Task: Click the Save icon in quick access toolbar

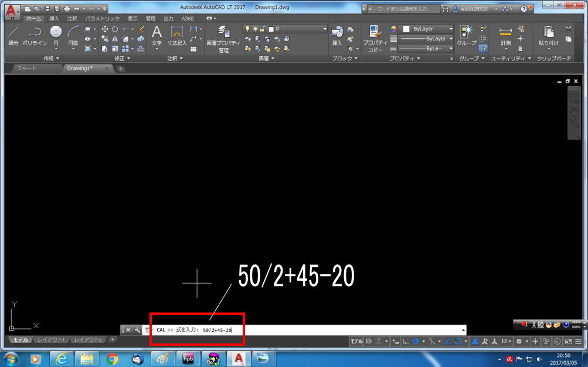Action: coord(47,9)
